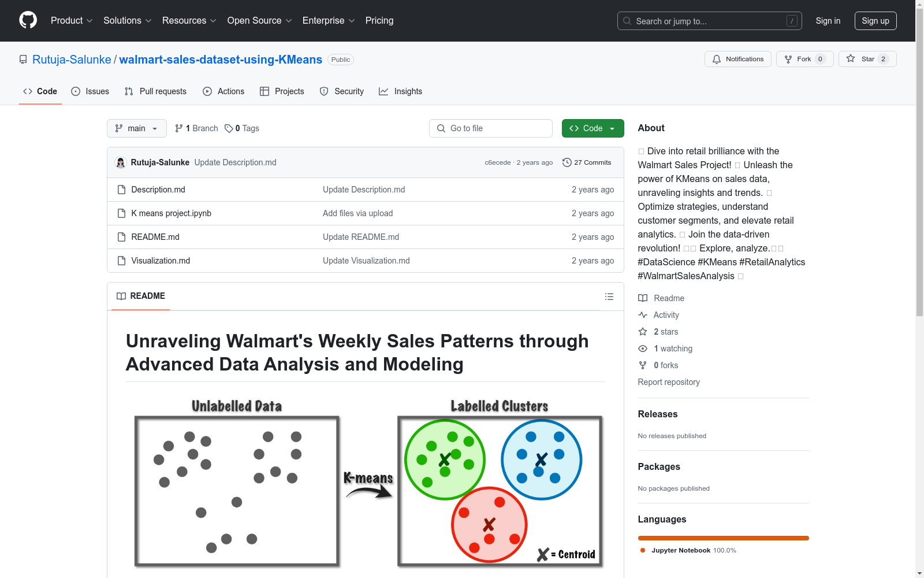The height and width of the screenshot is (578, 924).
Task: Click the Notifications bell icon
Action: (x=717, y=59)
